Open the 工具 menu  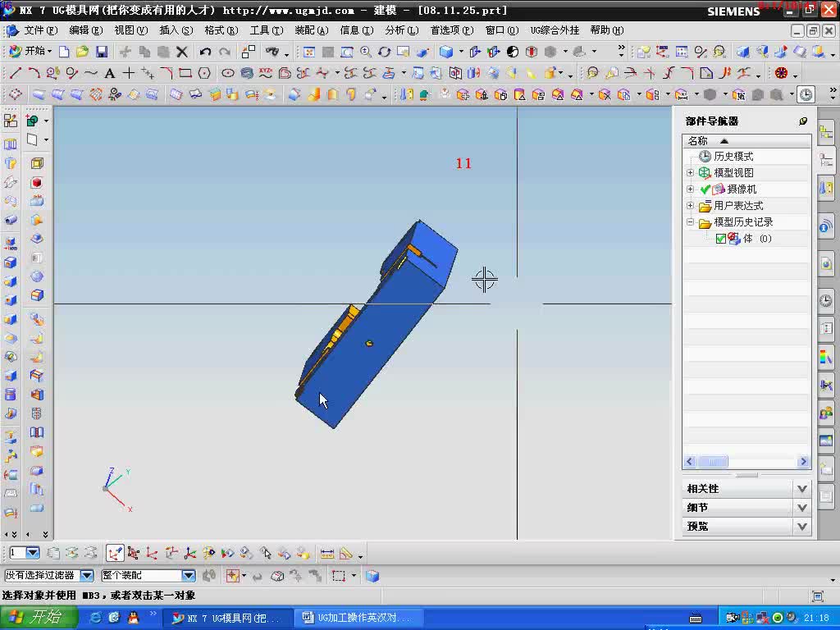click(x=267, y=30)
